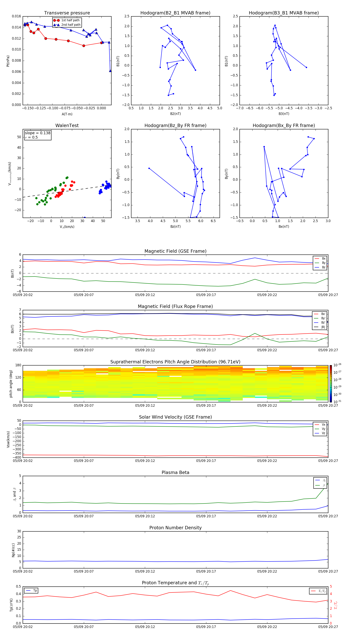
Task: Select the 'Tp' legend entry
Action: (x=31, y=591)
